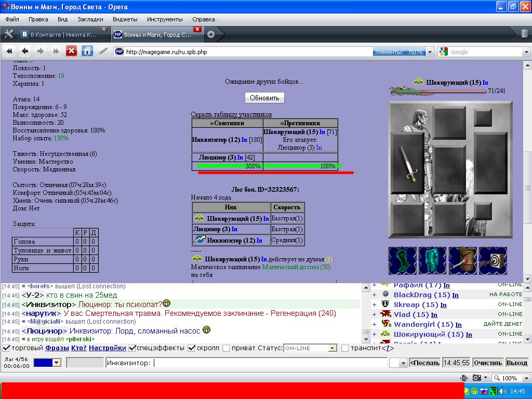
Task: Open the Настройки link
Action: pos(107,348)
